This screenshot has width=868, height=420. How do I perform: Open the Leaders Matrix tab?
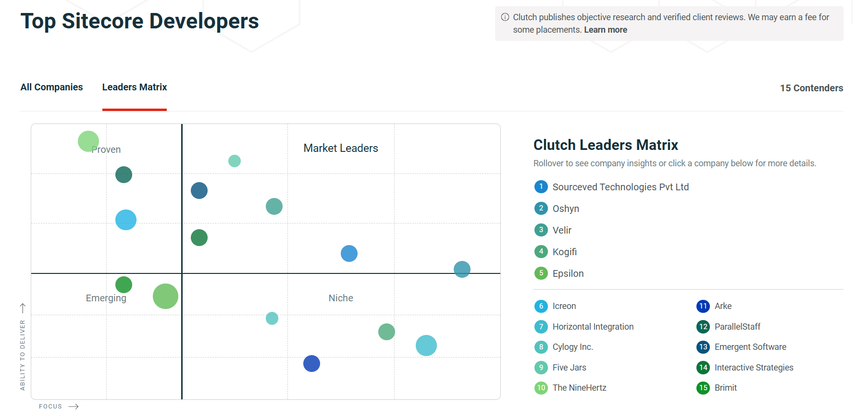134,87
